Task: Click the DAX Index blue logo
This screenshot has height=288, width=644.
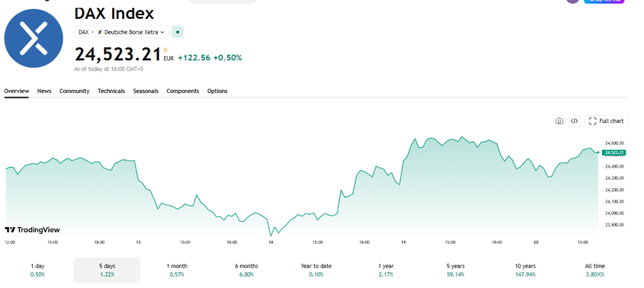Action: (34, 38)
